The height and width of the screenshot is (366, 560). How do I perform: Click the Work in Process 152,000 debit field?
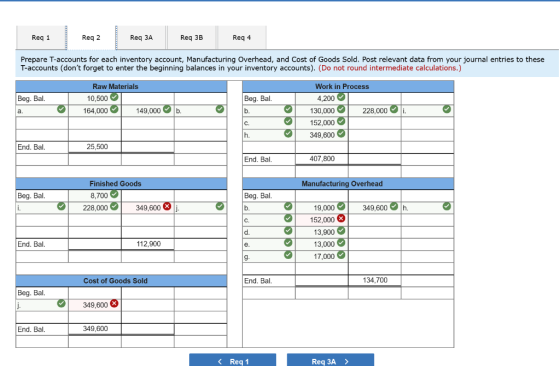(x=322, y=122)
